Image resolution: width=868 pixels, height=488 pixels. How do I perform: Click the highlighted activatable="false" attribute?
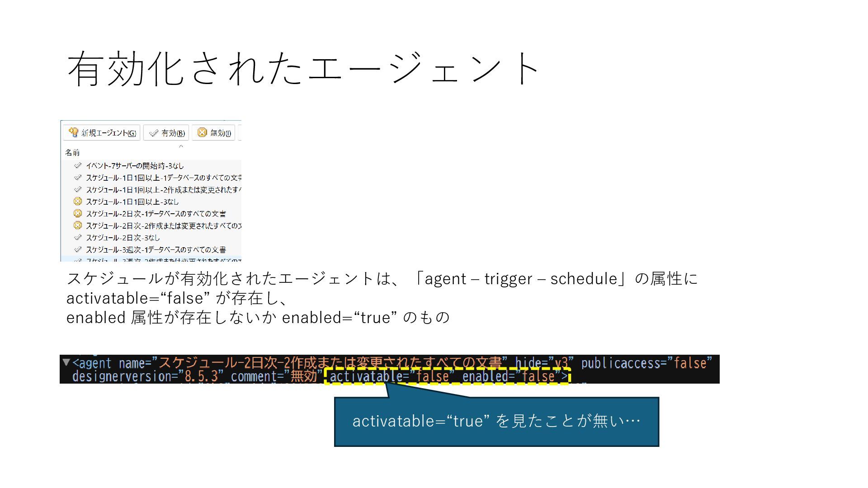(x=392, y=376)
